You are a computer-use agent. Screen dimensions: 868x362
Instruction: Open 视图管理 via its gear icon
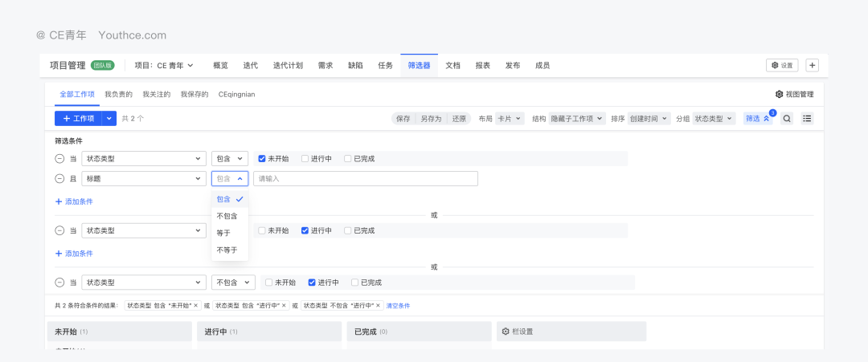pyautogui.click(x=779, y=94)
